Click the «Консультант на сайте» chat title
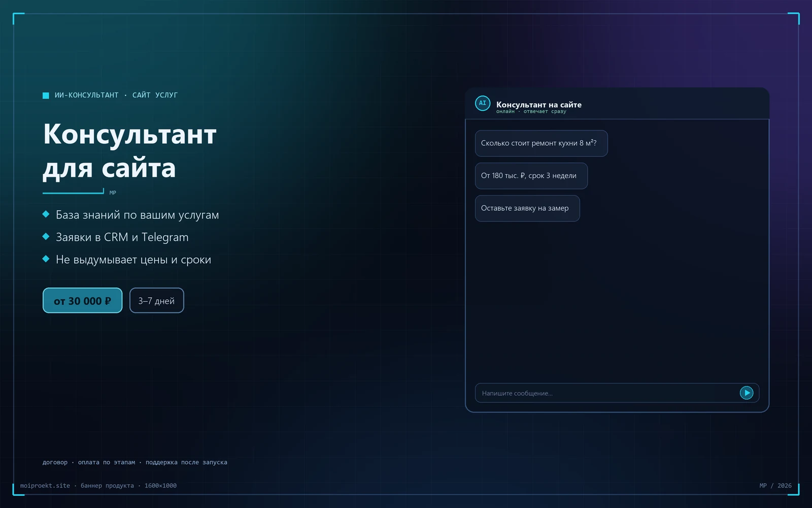The image size is (812, 508). [x=539, y=105]
